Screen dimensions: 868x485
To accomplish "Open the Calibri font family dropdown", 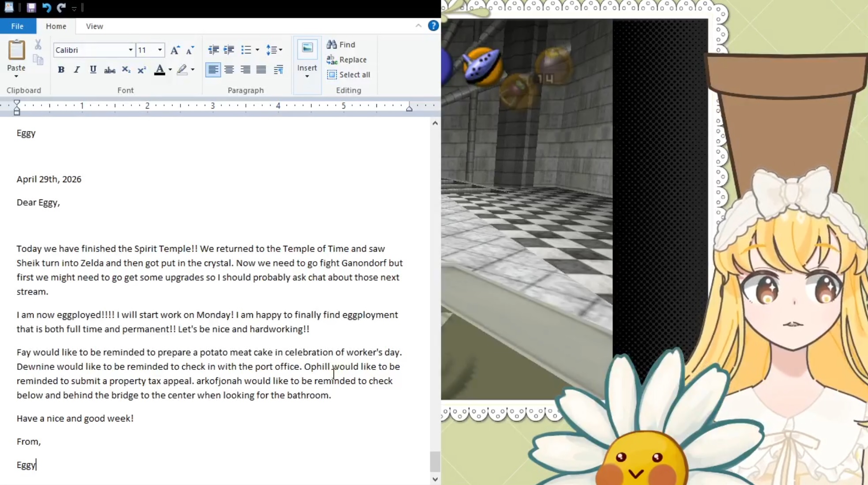I will [x=130, y=50].
